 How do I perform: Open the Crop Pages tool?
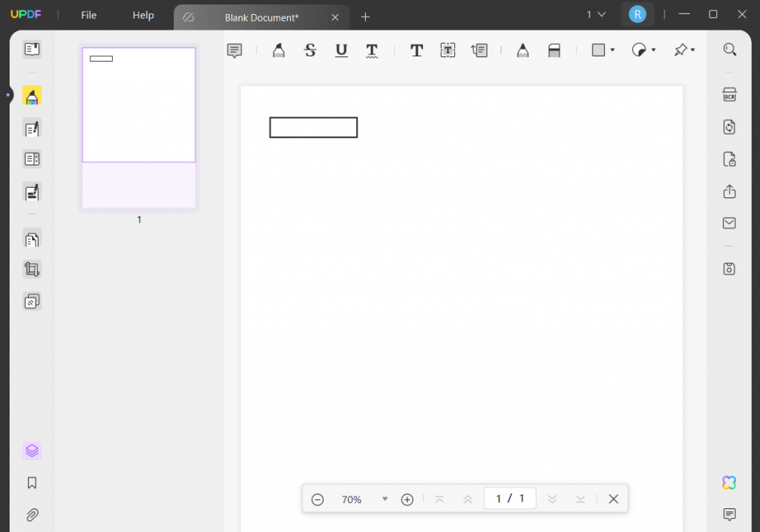(32, 269)
